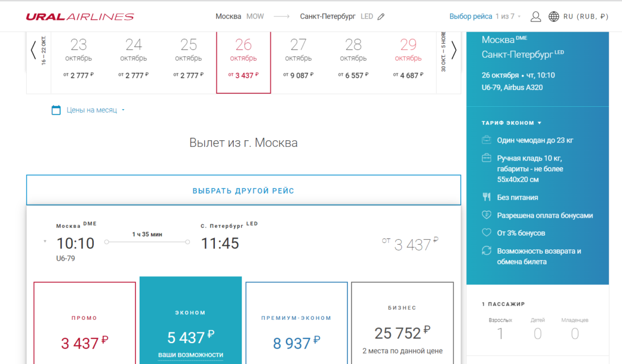
Task: Click the refund and exchange icon
Action: tap(486, 251)
